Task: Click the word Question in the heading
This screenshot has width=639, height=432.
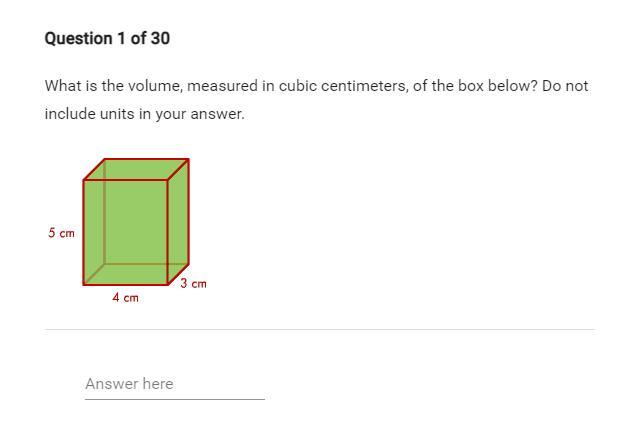Action: tap(79, 39)
